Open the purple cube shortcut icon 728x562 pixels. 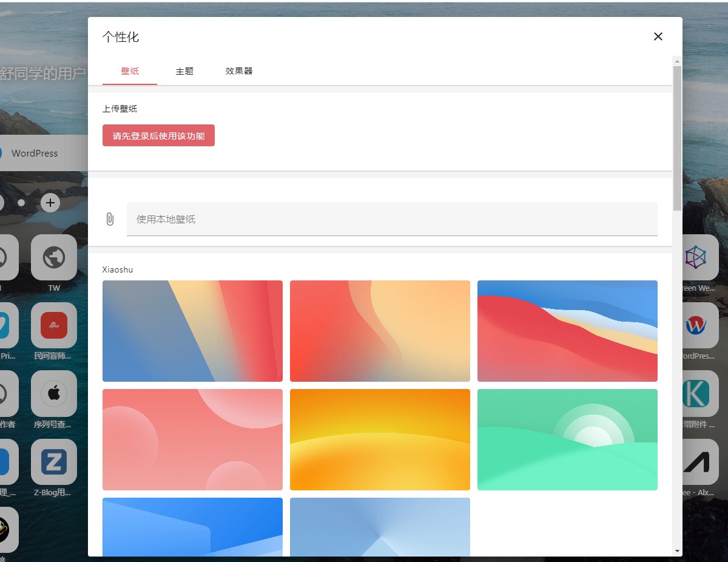pyautogui.click(x=696, y=258)
